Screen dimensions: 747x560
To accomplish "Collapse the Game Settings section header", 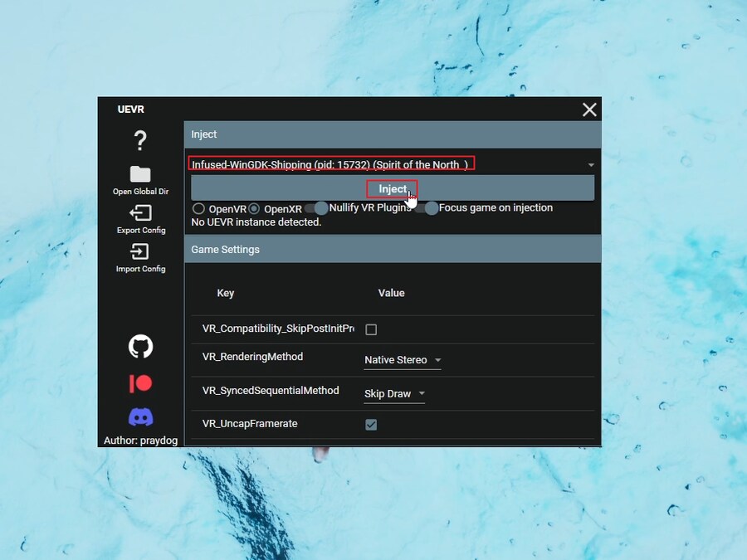I will pos(392,249).
